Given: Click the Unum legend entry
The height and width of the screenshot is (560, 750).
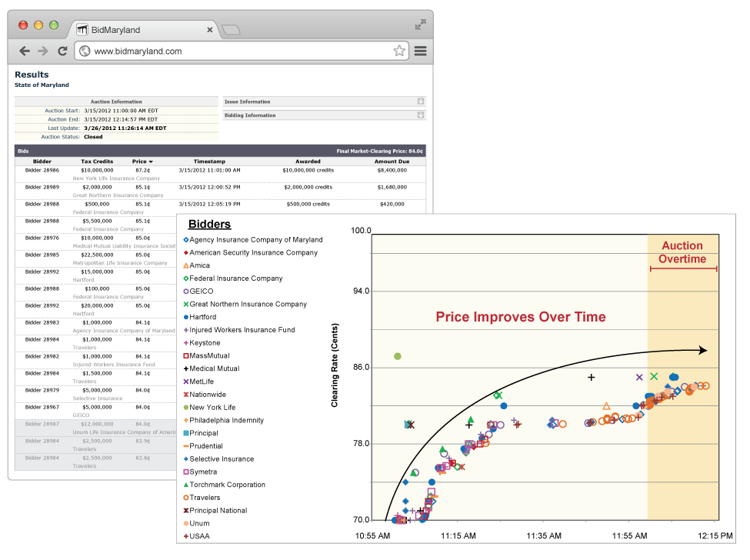Looking at the screenshot, I should coord(197,524).
